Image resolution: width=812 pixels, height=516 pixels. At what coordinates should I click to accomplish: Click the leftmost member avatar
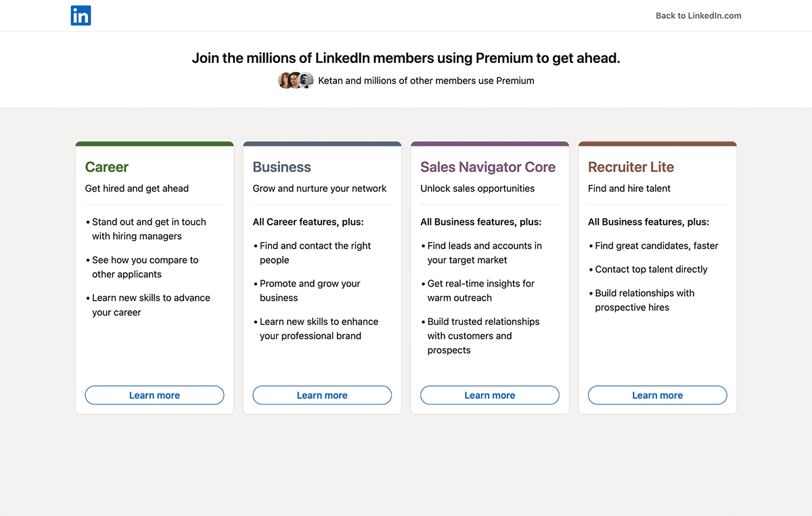click(x=285, y=80)
